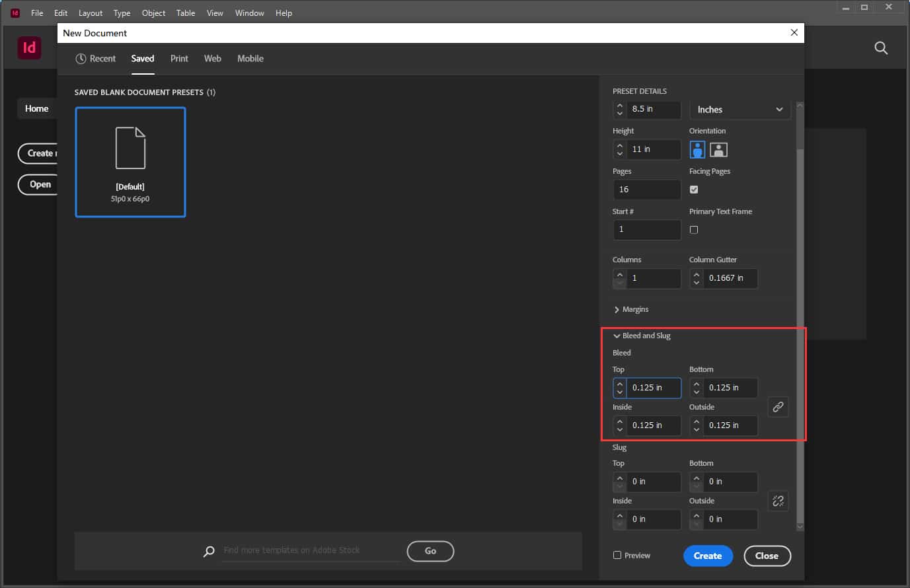This screenshot has height=588, width=910.
Task: Open the Inches units dropdown
Action: click(x=740, y=110)
